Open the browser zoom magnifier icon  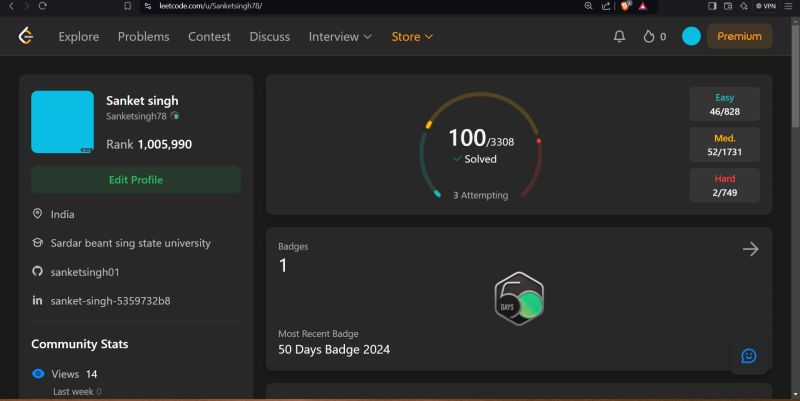588,6
